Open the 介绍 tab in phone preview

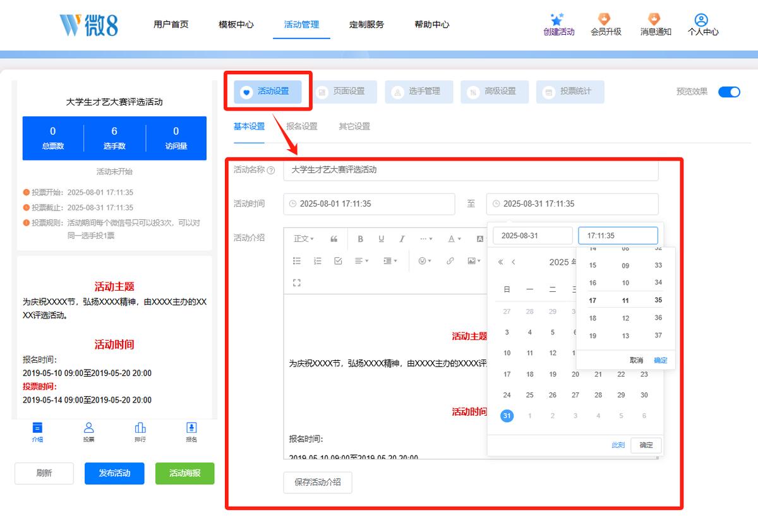[x=37, y=432]
